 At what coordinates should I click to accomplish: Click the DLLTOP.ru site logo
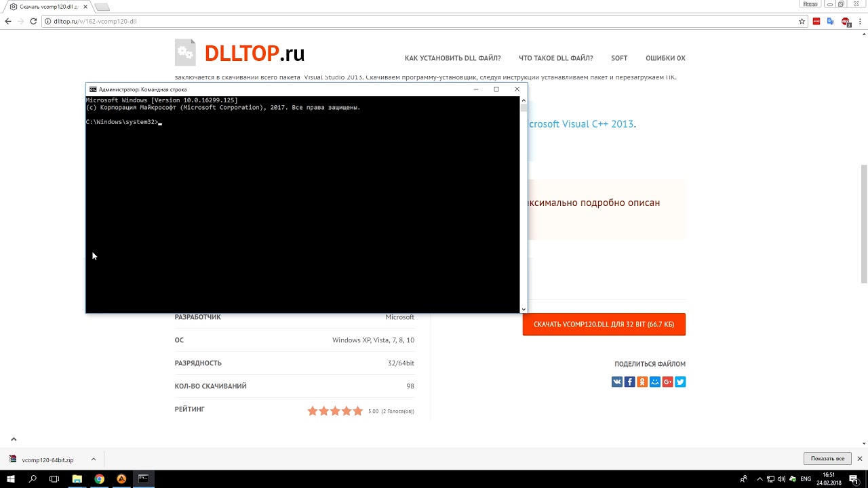pyautogui.click(x=240, y=53)
